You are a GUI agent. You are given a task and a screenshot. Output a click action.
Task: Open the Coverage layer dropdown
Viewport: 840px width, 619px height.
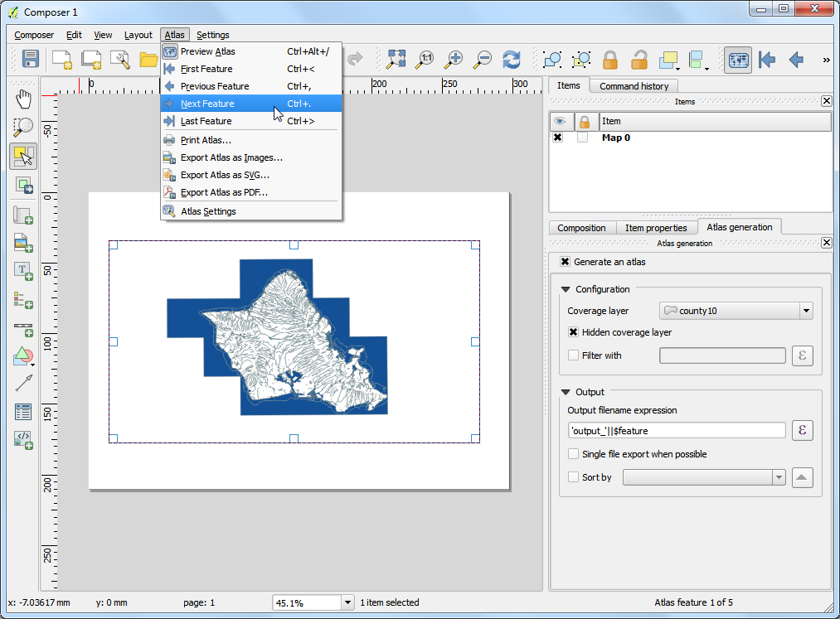pyautogui.click(x=736, y=311)
